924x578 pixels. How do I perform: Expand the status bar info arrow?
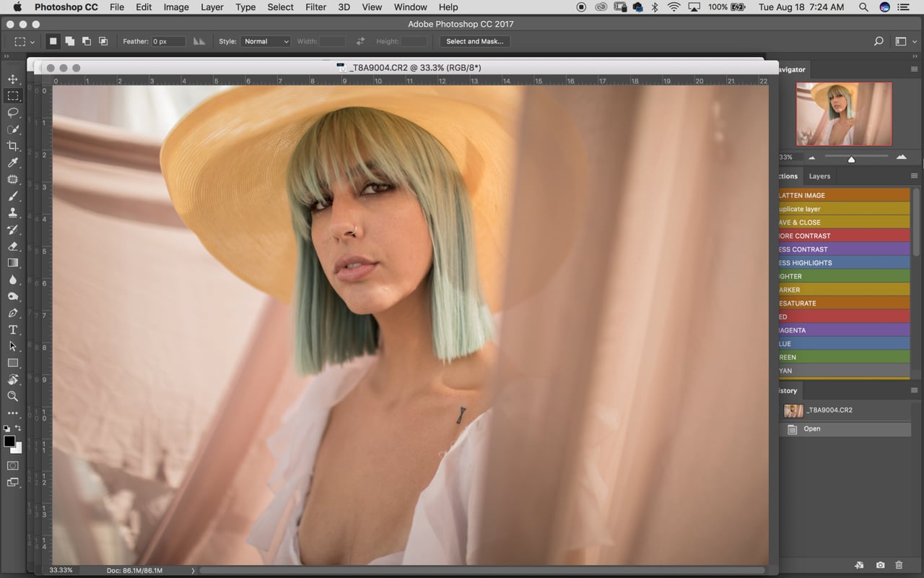[x=193, y=571]
